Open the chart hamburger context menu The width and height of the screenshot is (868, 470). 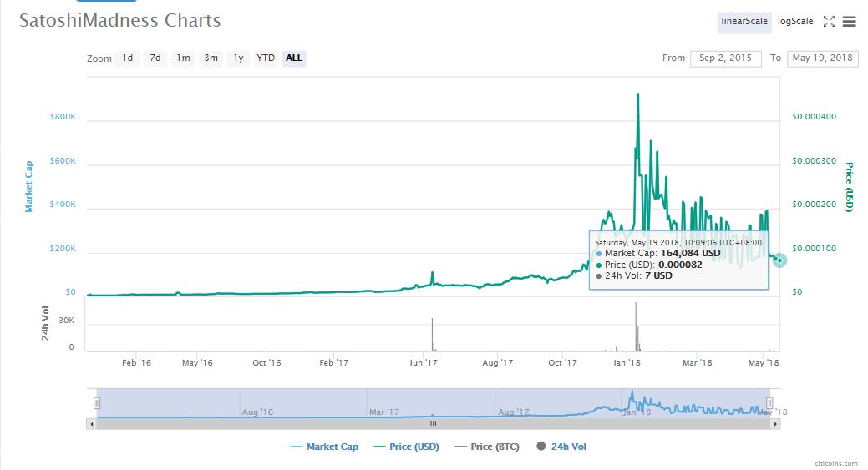849,22
